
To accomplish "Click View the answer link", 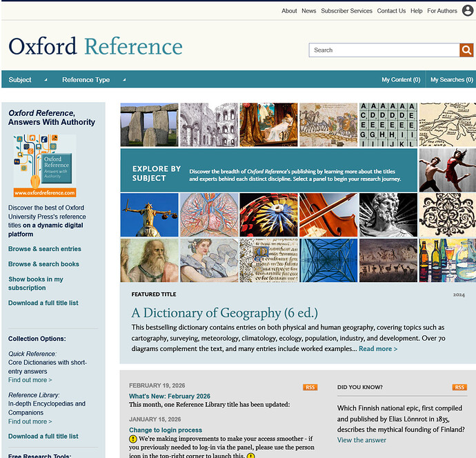I will coord(361,440).
